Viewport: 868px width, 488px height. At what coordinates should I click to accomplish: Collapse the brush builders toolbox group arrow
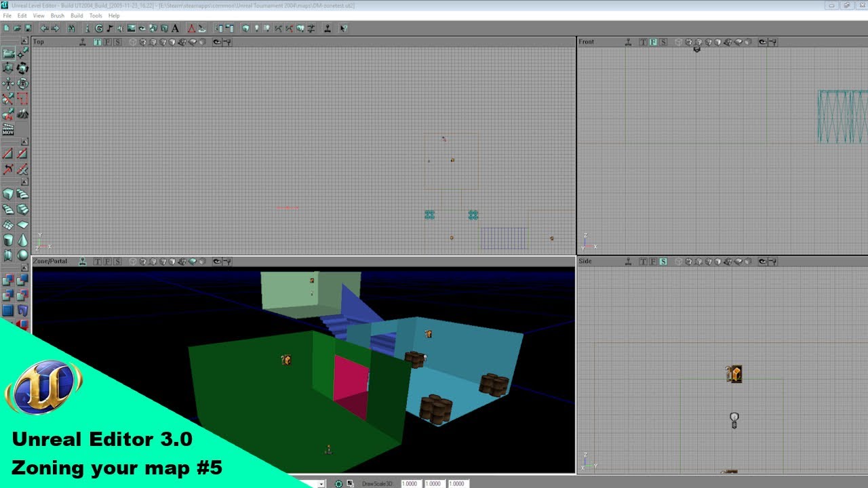click(24, 182)
